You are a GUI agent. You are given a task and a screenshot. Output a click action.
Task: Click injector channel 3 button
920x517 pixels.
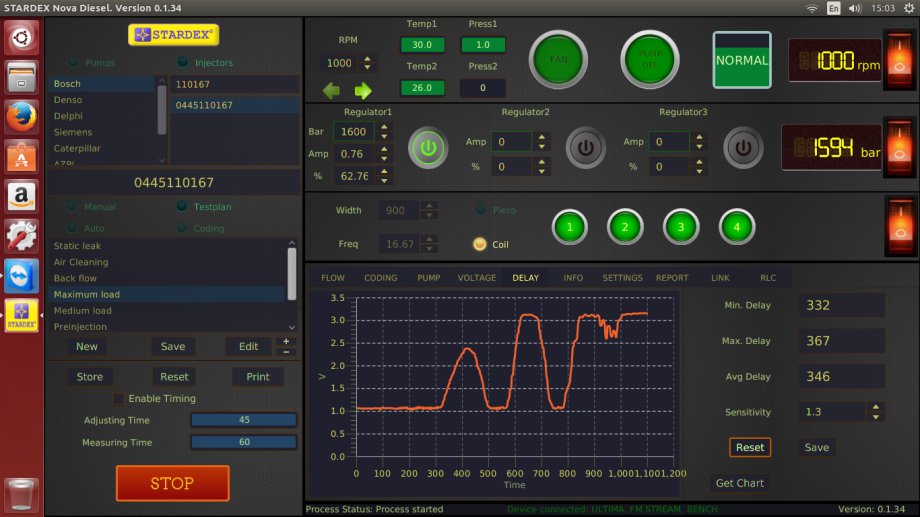coord(681,227)
